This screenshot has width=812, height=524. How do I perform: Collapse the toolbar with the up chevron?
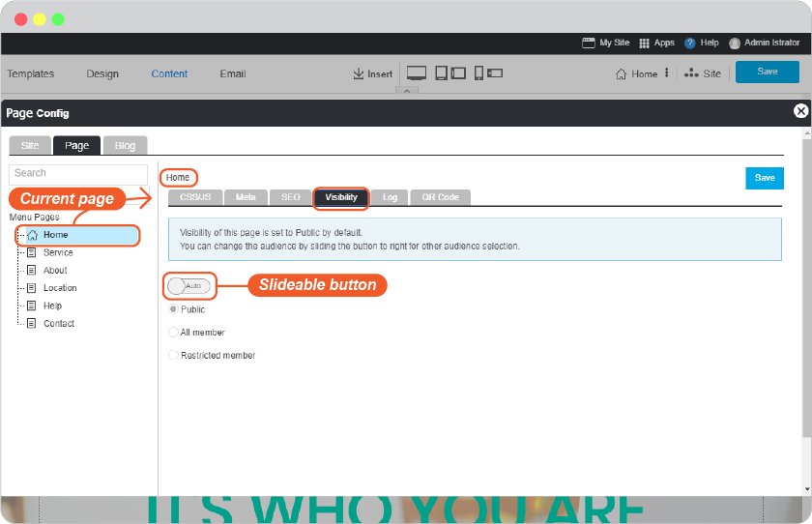[407, 91]
